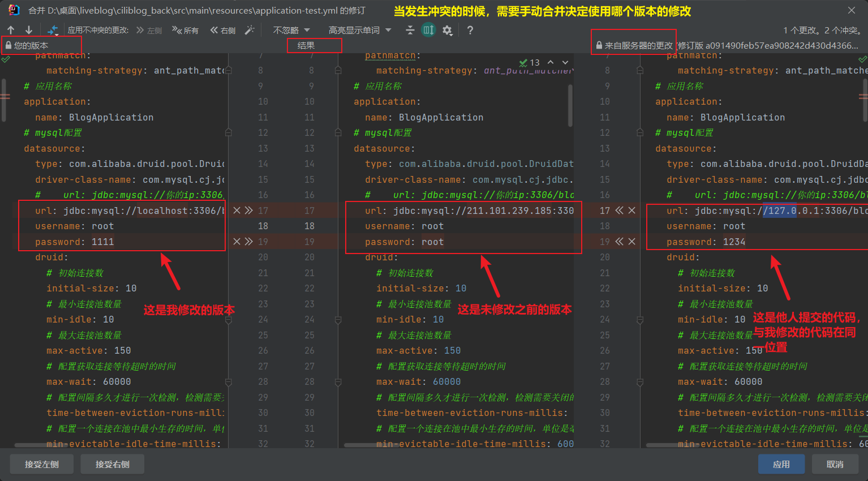Click the 您的版本 pane header label

[31, 45]
